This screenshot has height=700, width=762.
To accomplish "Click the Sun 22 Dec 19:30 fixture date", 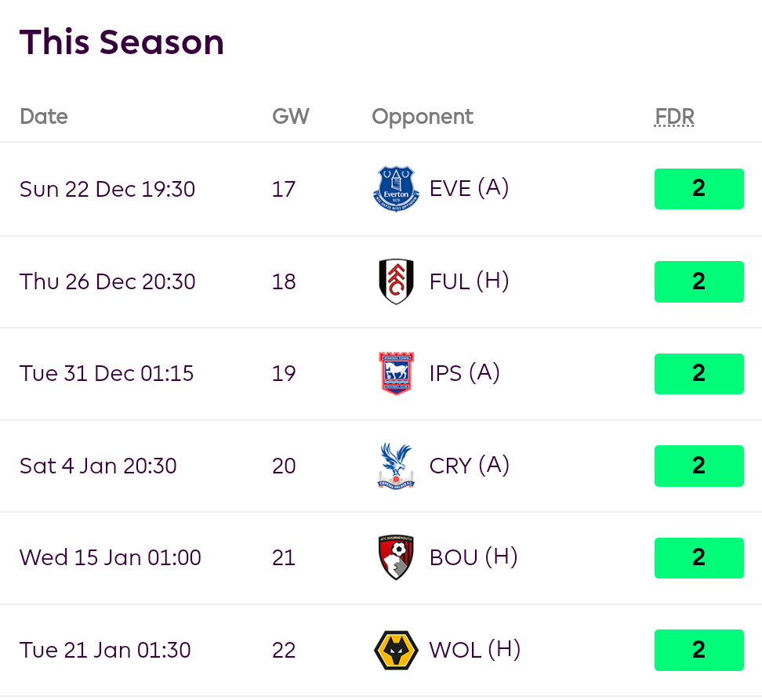I will click(x=107, y=189).
